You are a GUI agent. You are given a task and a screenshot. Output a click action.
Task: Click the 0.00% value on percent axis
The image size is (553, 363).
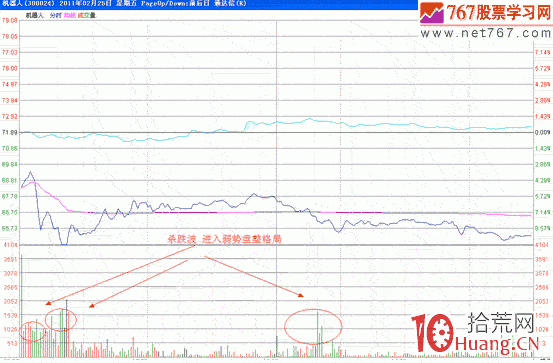pos(542,133)
